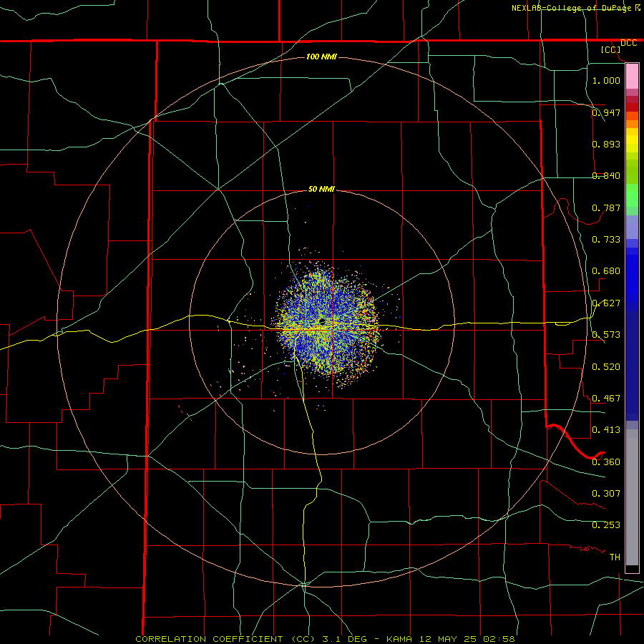Image resolution: width=644 pixels, height=644 pixels.
Task: Select the 0.947 legend value
Action: tap(606, 112)
